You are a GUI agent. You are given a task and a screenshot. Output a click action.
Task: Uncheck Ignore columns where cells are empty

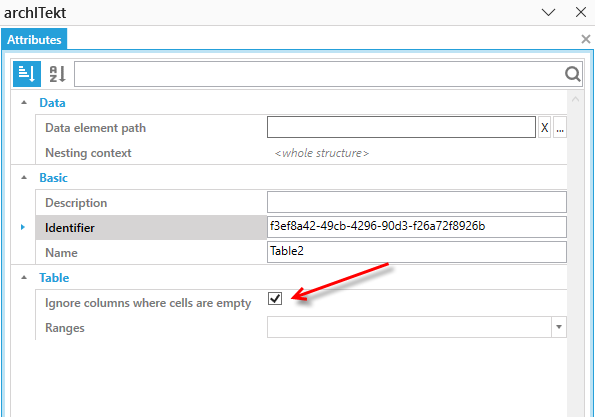[x=275, y=298]
